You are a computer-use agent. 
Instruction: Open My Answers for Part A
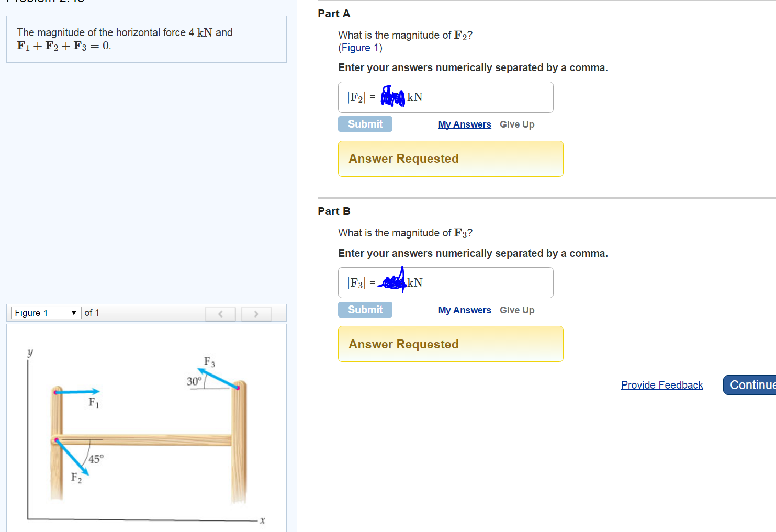click(464, 124)
